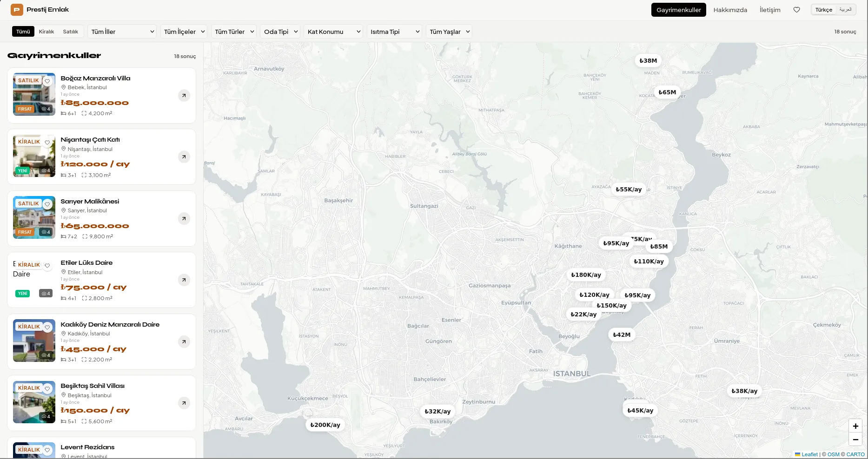Image resolution: width=868 pixels, height=459 pixels.
Task: Expand the Isıtma Tipi dropdown
Action: click(394, 32)
